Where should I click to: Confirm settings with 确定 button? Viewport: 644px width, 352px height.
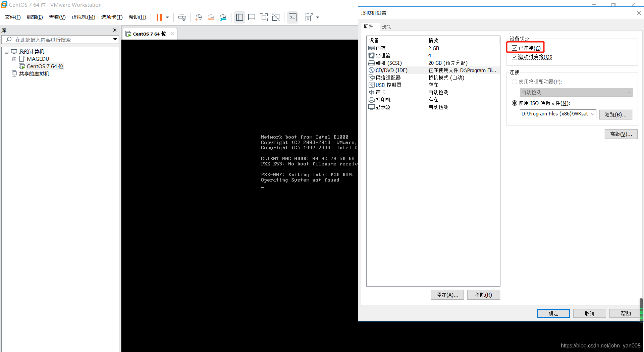[x=553, y=313]
